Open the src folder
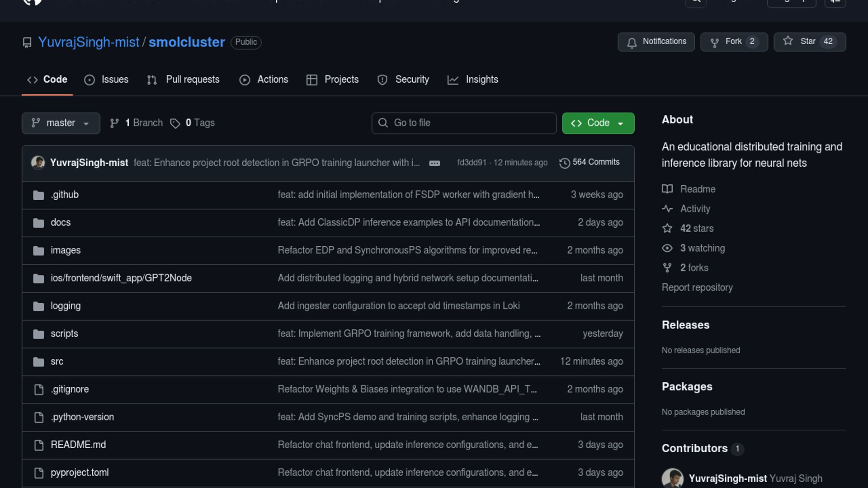 point(57,361)
